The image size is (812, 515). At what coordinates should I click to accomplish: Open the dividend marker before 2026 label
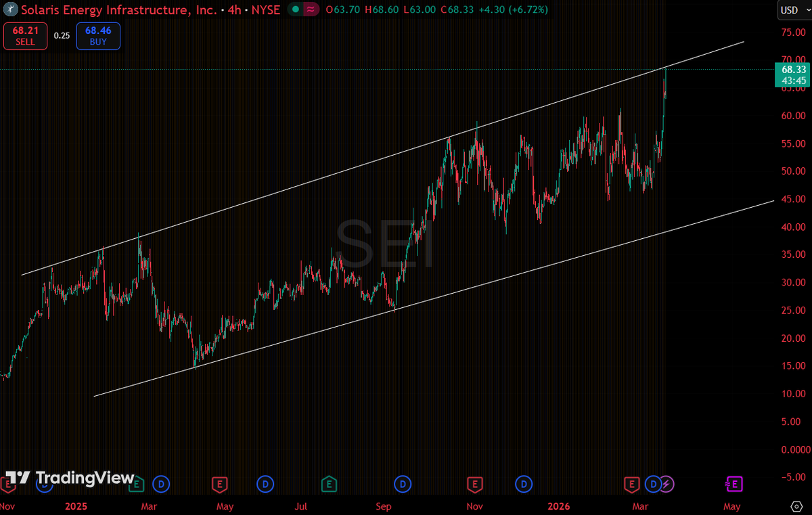[524, 483]
